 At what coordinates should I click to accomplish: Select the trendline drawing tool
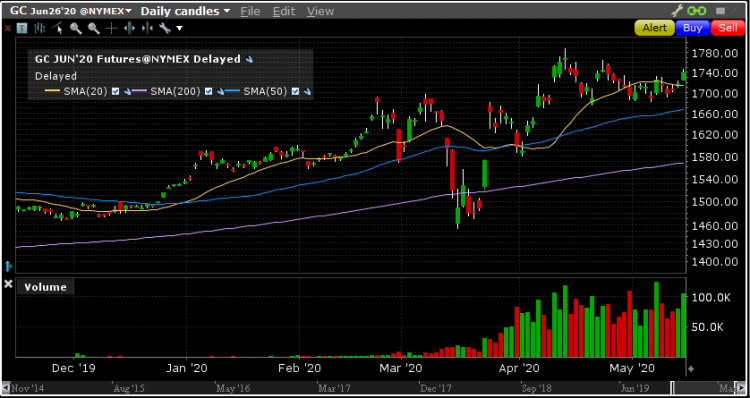pos(58,28)
